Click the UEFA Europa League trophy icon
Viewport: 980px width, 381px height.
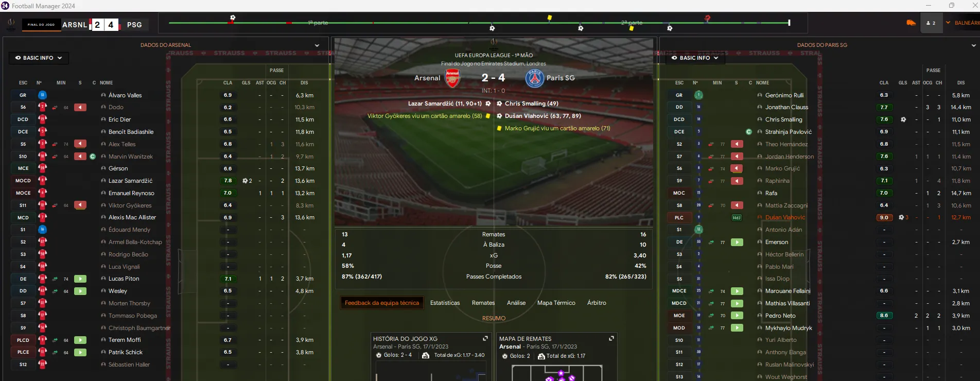494,42
